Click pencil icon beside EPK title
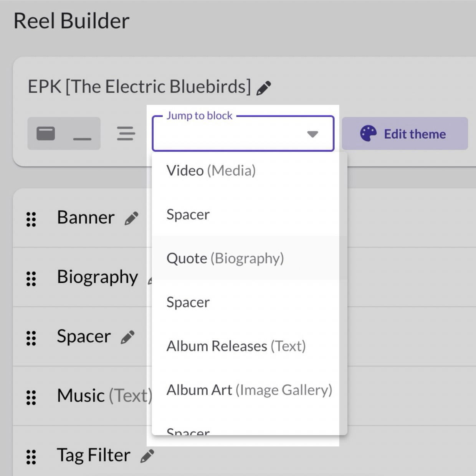 coord(264,88)
